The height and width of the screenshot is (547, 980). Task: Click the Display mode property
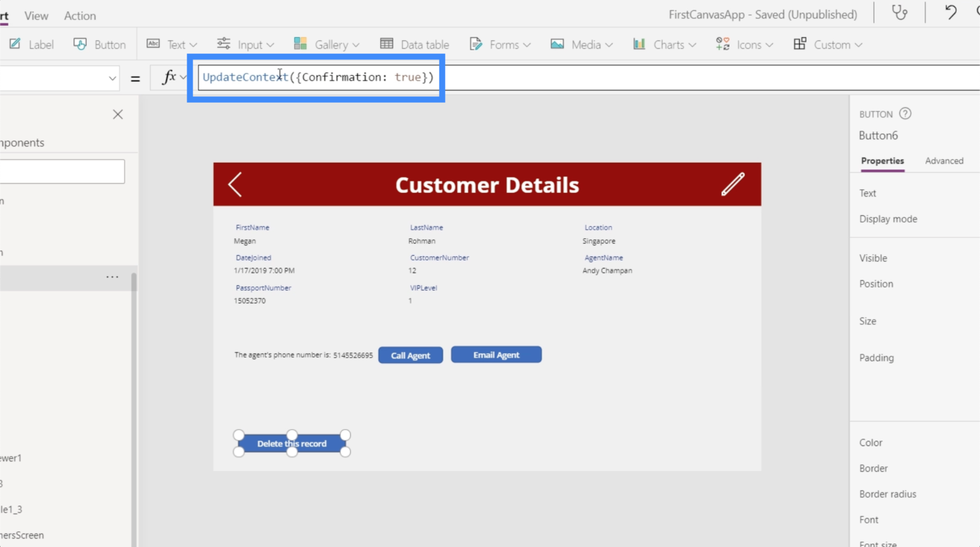click(x=888, y=219)
